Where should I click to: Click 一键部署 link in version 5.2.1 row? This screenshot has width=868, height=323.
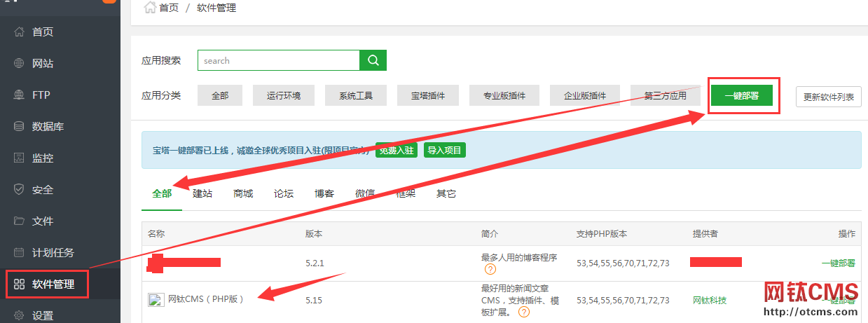[x=838, y=263]
